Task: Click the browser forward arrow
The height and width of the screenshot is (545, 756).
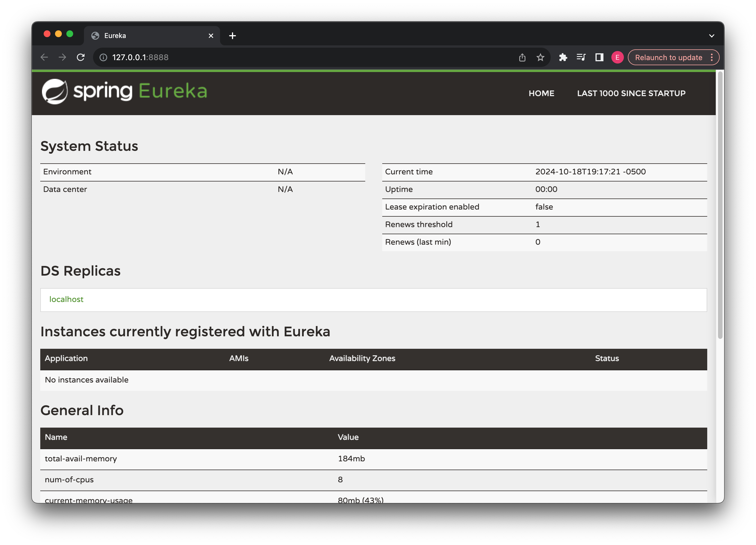Action: point(62,57)
